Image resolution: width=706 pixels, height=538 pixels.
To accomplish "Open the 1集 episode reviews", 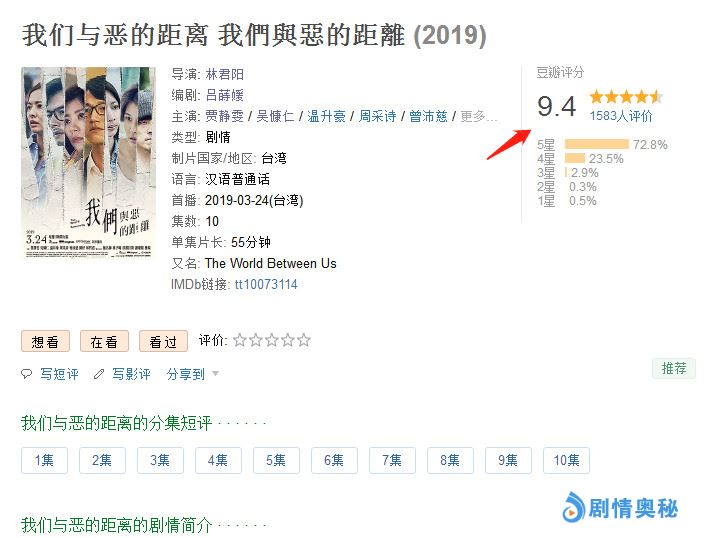I will (44, 460).
